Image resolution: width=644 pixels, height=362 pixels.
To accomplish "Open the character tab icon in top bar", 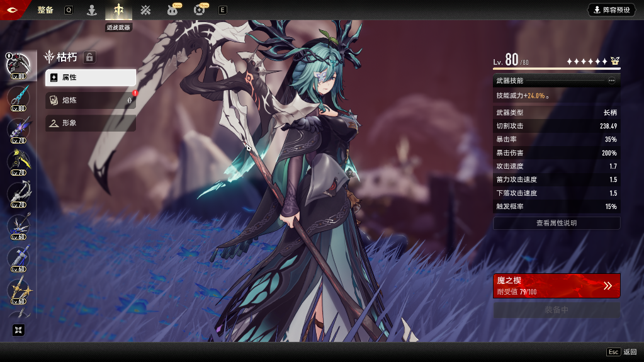I will pos(92,10).
